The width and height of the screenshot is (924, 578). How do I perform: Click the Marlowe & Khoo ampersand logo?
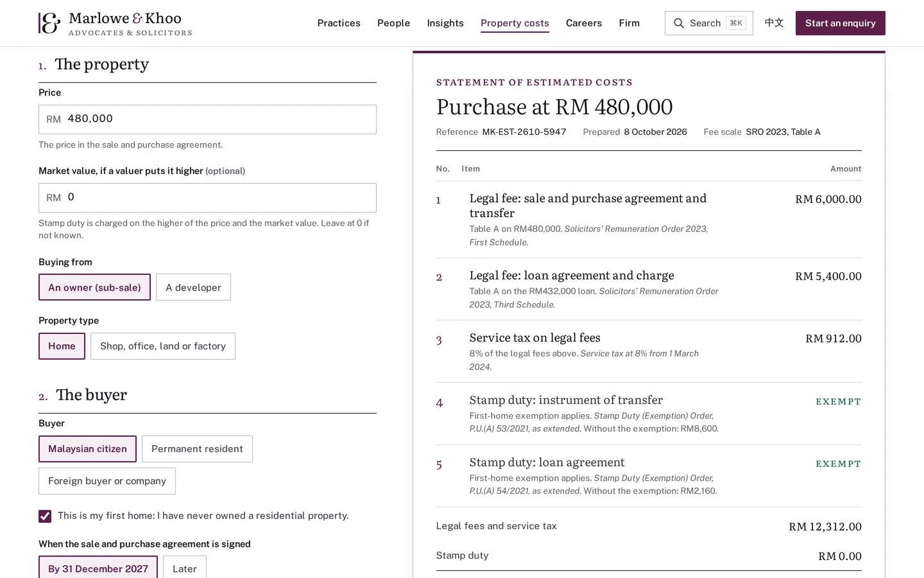pos(49,23)
